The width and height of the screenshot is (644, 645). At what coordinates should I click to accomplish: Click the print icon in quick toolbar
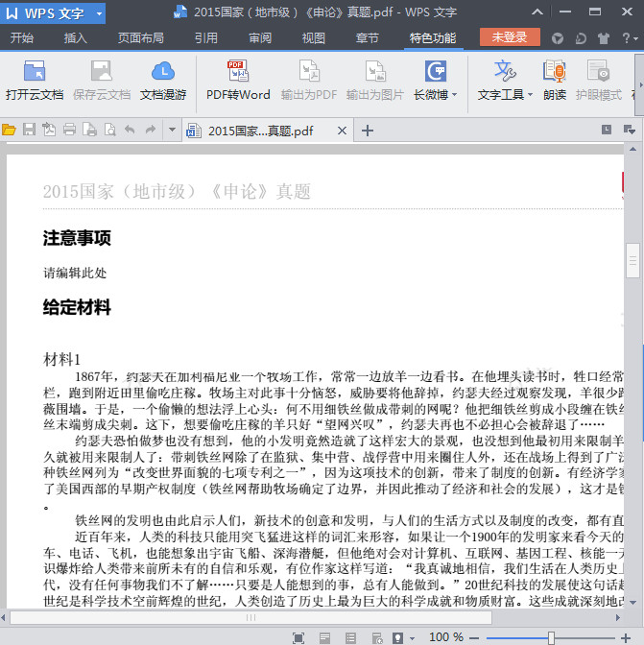click(69, 131)
